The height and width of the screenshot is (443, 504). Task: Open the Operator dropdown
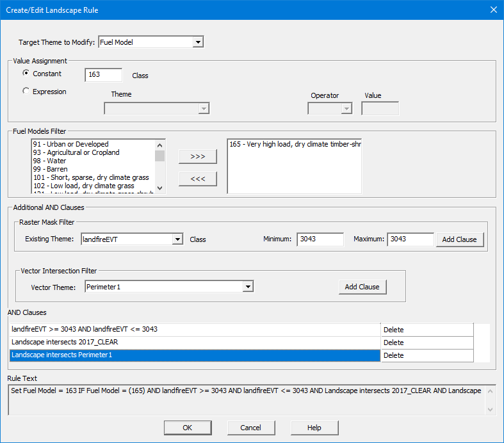click(346, 109)
